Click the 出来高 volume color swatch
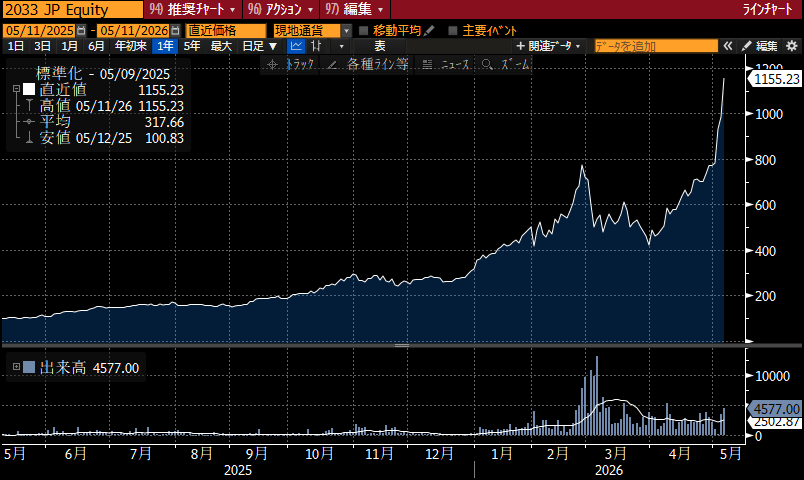804x480 pixels. point(29,367)
